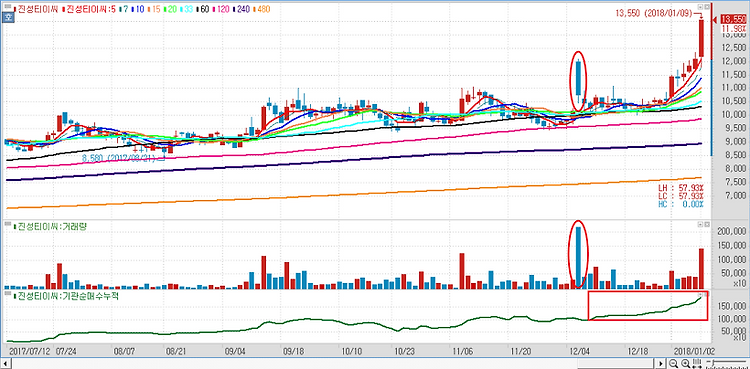Click the 10/10 date axis label
The image size is (750, 369).
click(352, 351)
